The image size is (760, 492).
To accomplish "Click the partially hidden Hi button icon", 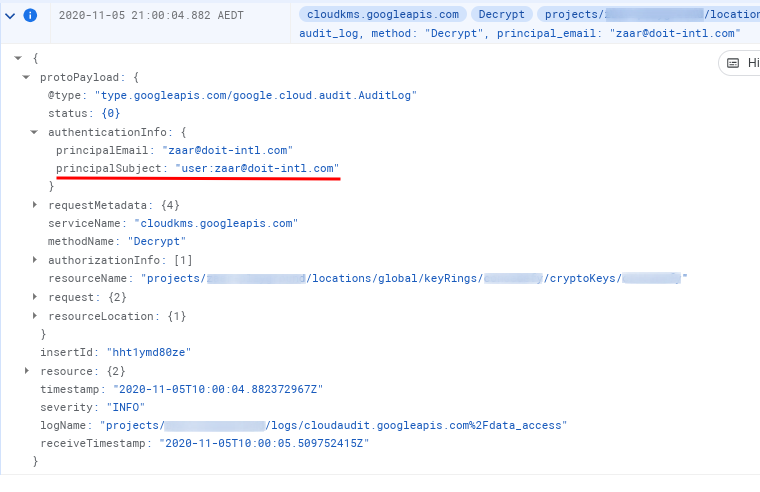I will point(734,63).
